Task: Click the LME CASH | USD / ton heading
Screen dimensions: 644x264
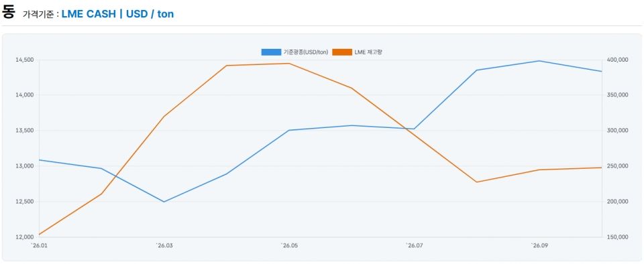Action: click(x=118, y=13)
